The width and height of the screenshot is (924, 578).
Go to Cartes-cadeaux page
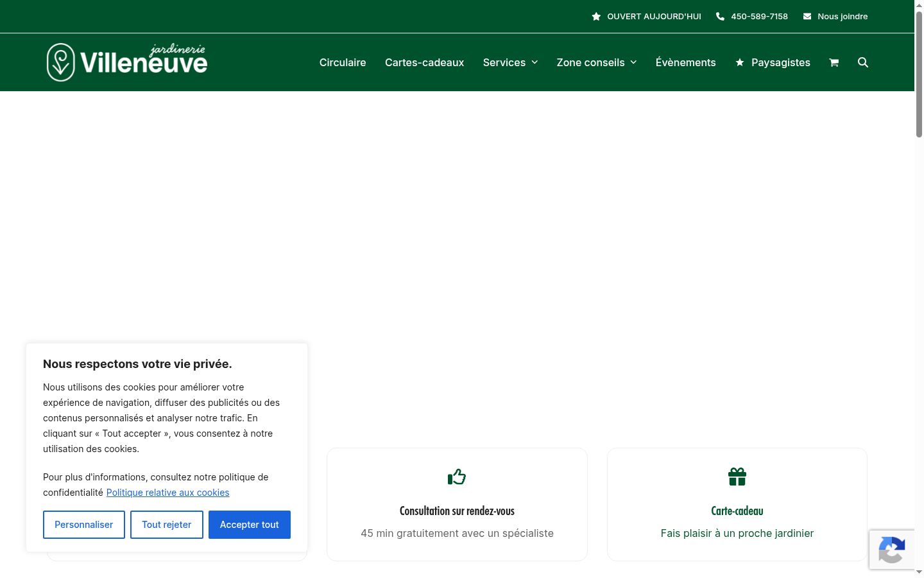point(424,62)
